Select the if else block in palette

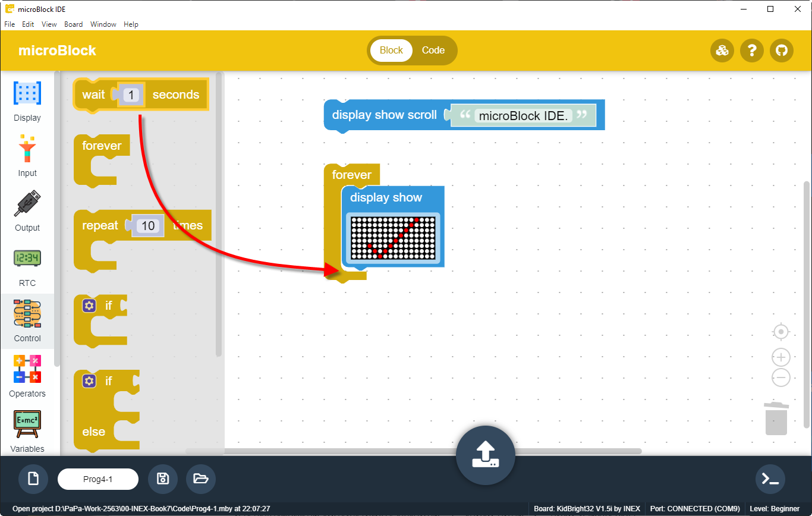107,410
